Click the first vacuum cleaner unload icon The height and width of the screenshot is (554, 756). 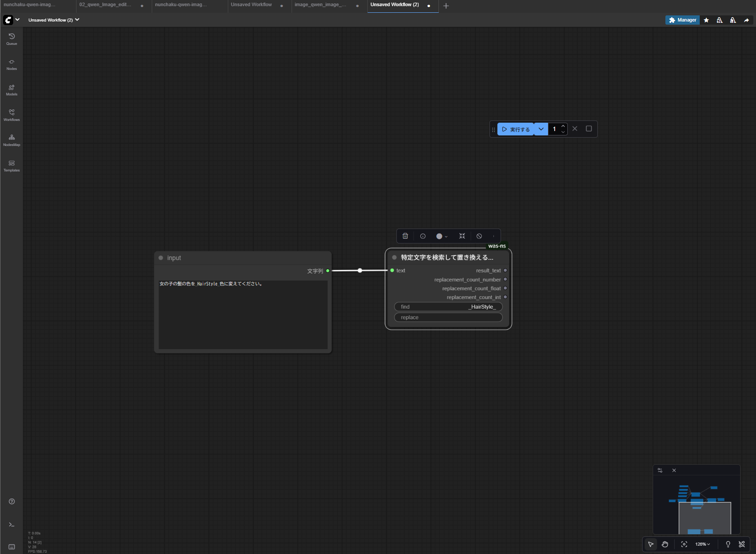pyautogui.click(x=719, y=20)
